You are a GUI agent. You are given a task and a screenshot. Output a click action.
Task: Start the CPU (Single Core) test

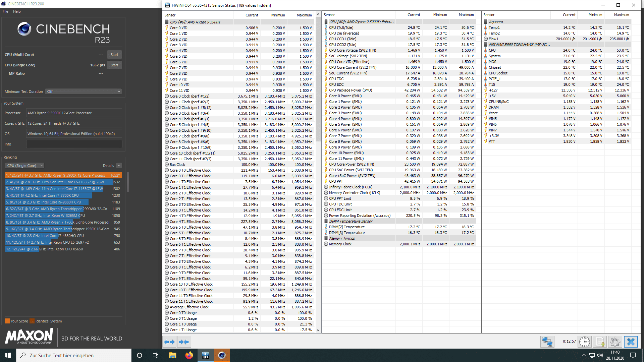pyautogui.click(x=114, y=65)
